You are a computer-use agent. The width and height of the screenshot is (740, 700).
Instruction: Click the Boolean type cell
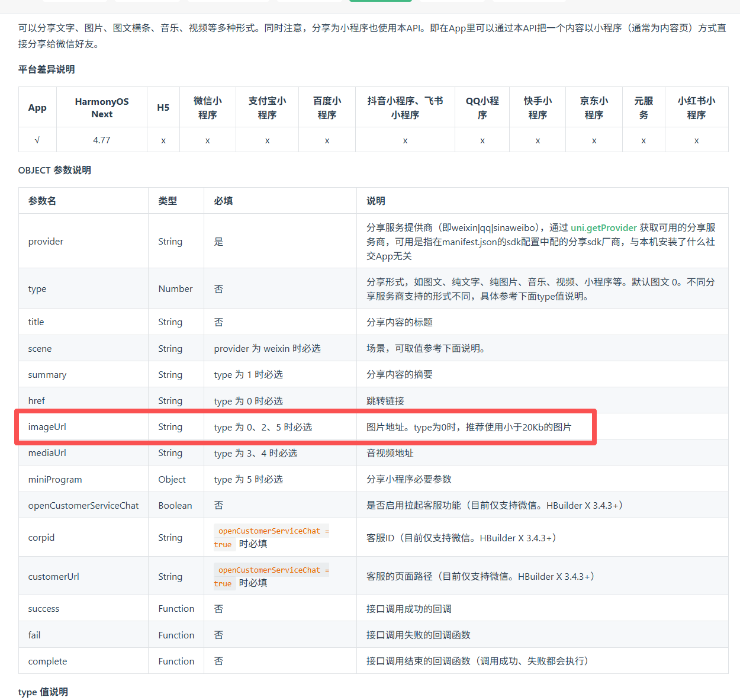click(x=175, y=505)
